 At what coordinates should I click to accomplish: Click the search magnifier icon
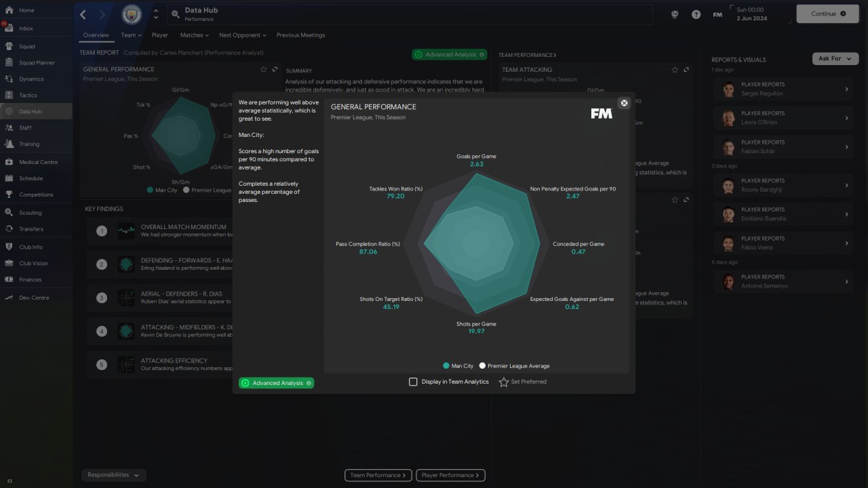[x=175, y=14]
